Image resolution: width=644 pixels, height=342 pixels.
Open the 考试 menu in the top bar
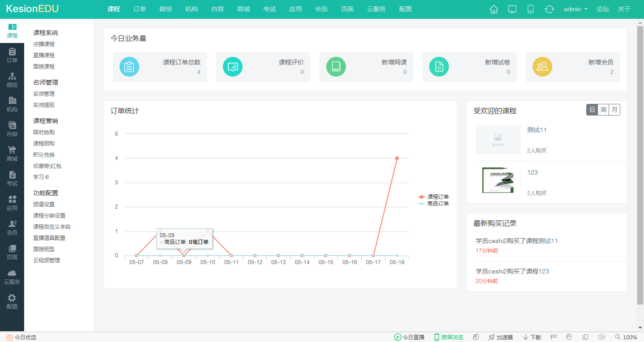pyautogui.click(x=269, y=9)
